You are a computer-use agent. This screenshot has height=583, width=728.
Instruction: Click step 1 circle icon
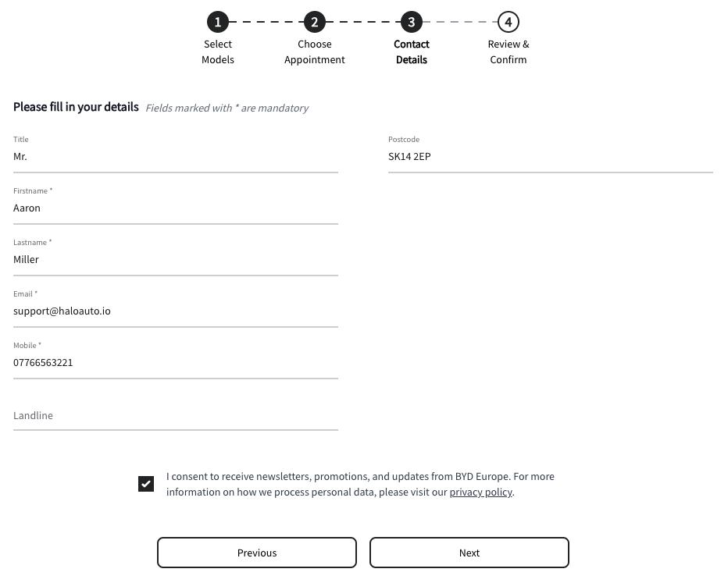click(218, 22)
